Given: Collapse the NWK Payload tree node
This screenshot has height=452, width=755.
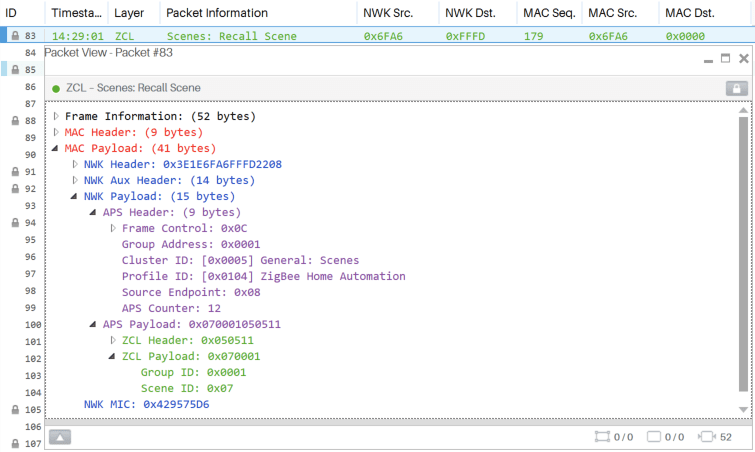Looking at the screenshot, I should pos(75,196).
